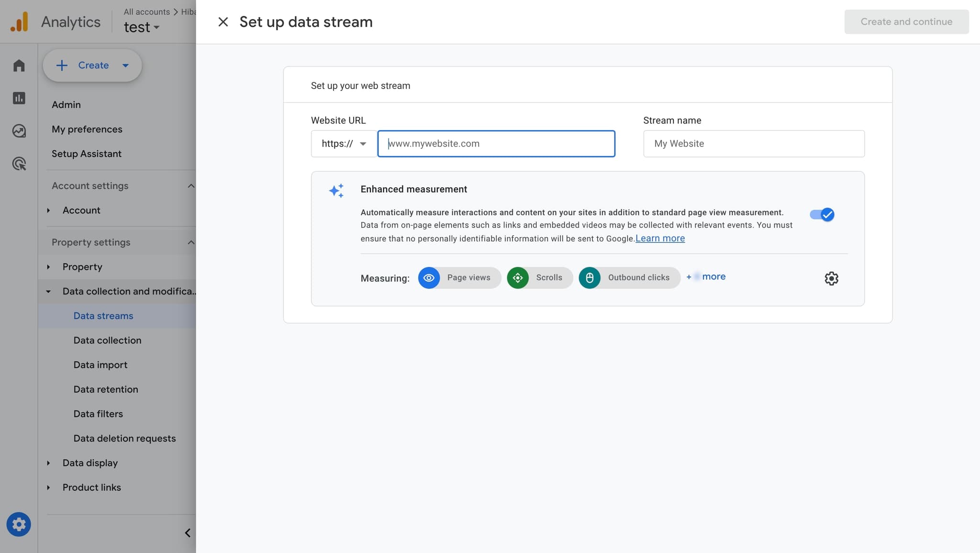Disable the Enhanced measurement toggle
The width and height of the screenshot is (980, 553).
[822, 214]
